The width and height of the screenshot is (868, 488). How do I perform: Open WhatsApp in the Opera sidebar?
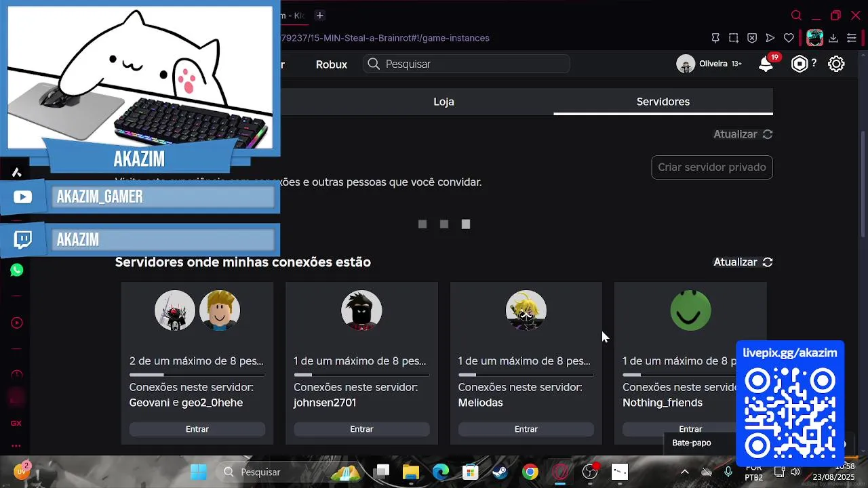coord(17,270)
